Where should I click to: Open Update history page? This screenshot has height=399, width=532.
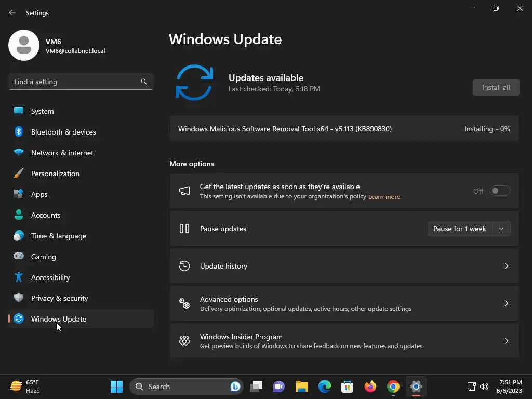pos(344,266)
